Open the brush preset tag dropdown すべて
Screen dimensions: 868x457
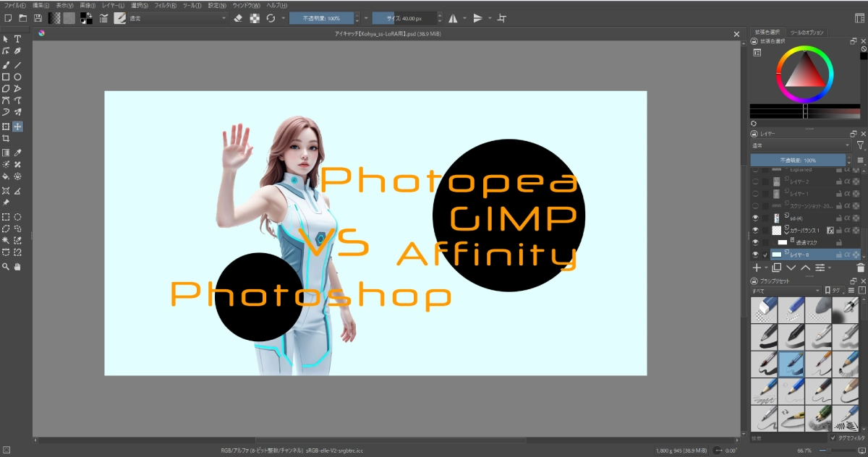785,291
